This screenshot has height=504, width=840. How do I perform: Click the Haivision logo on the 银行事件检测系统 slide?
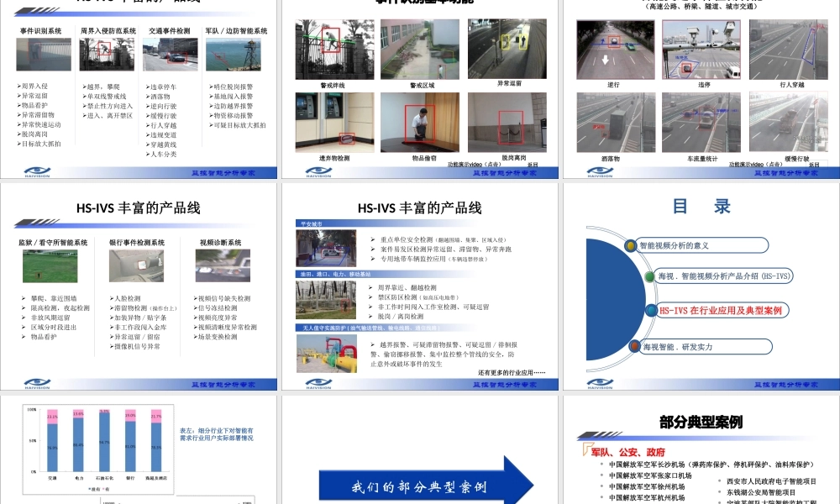pyautogui.click(x=38, y=384)
